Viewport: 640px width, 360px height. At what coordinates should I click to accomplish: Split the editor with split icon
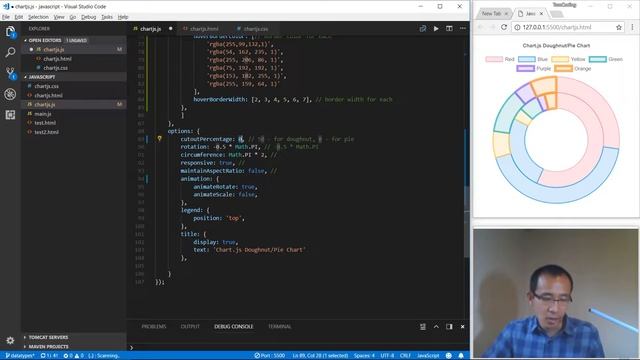(449, 29)
